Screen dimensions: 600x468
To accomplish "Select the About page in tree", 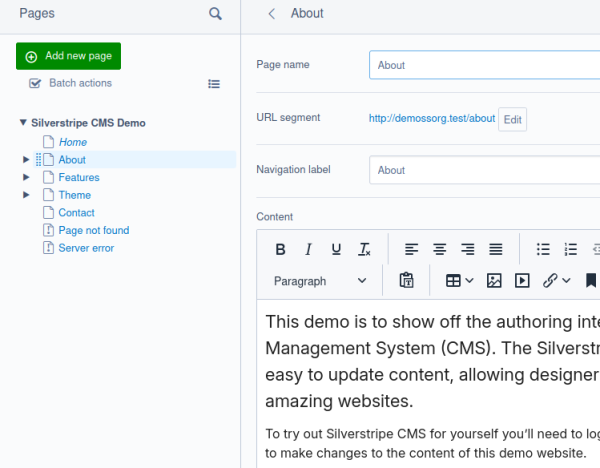I will (72, 160).
